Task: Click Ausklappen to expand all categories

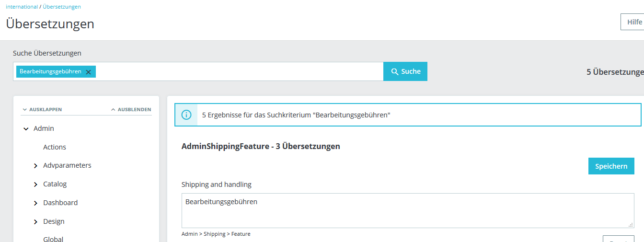Action: [x=42, y=110]
